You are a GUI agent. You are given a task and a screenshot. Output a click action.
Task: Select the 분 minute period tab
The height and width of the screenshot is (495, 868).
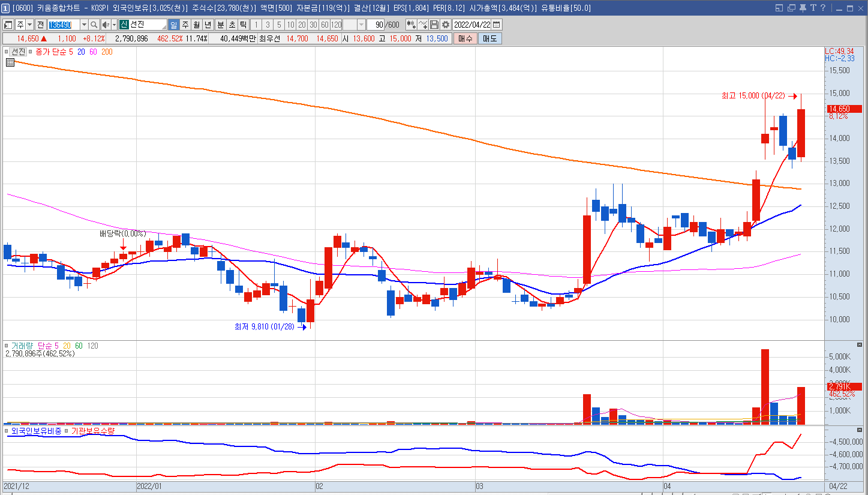pyautogui.click(x=220, y=25)
